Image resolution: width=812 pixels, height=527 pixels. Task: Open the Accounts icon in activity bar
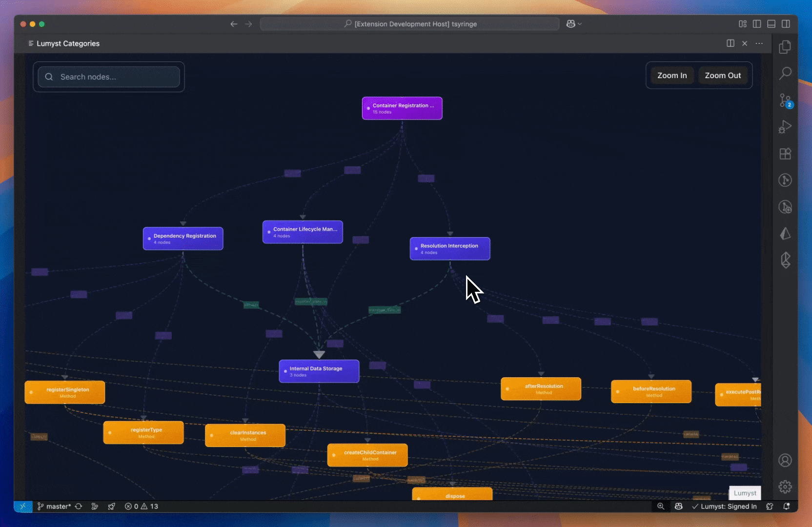point(785,460)
